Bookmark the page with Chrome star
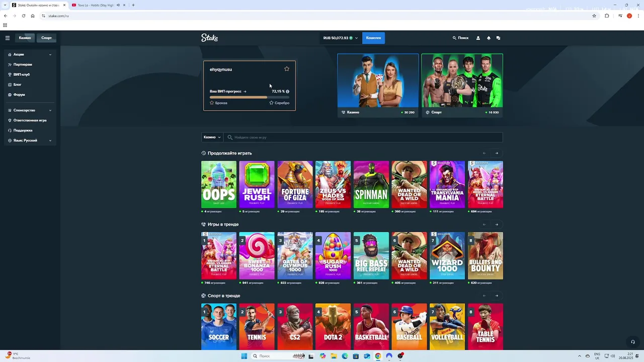The width and height of the screenshot is (644, 362). tap(594, 16)
